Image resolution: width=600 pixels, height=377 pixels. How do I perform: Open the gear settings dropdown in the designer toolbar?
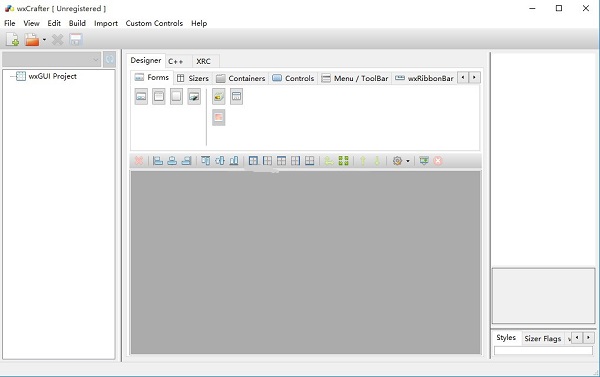pos(401,161)
